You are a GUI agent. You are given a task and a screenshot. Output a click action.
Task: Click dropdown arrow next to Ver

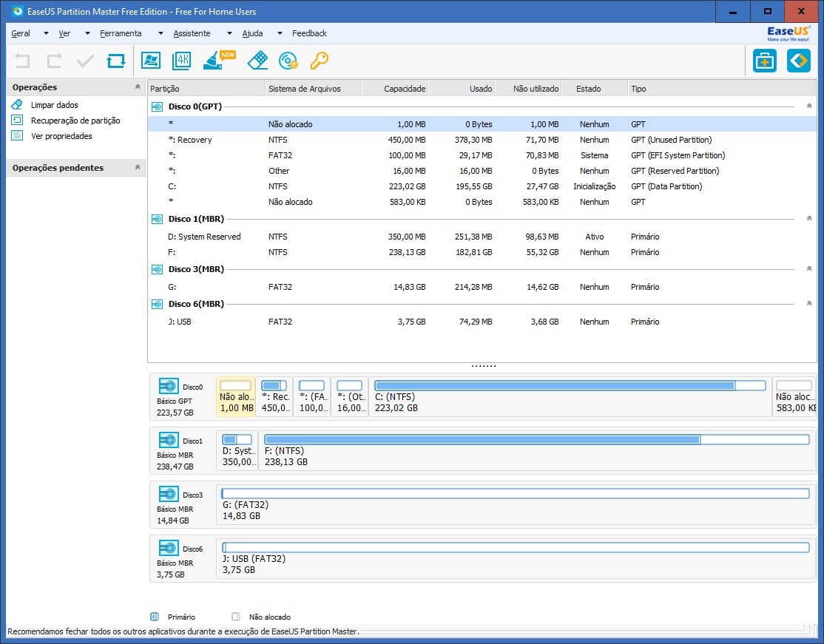87,33
